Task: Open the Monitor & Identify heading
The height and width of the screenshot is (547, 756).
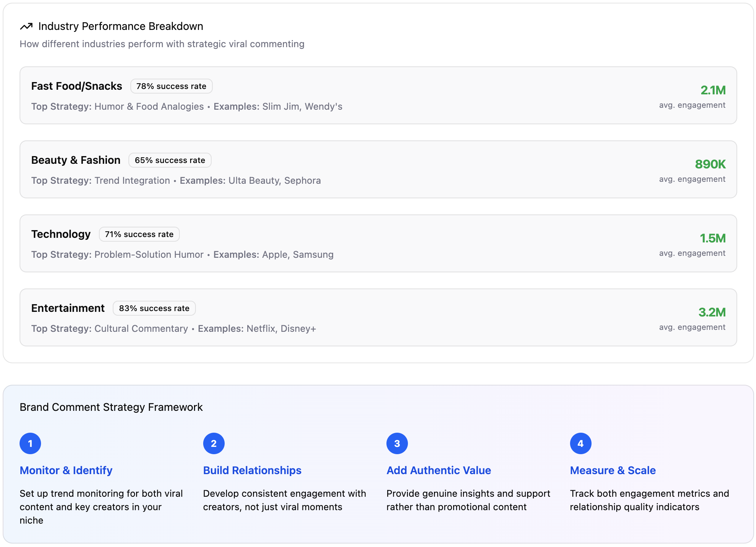Action: point(66,470)
